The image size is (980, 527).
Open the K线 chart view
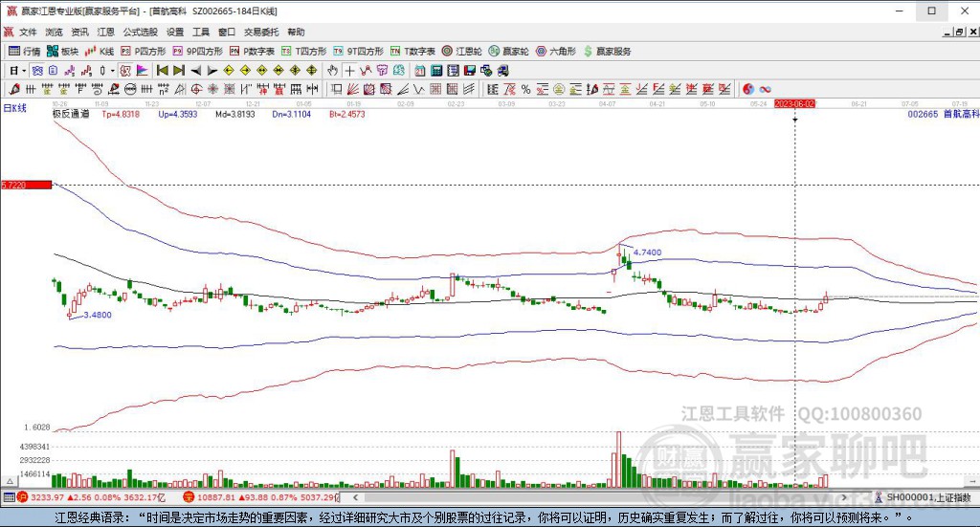[100, 52]
